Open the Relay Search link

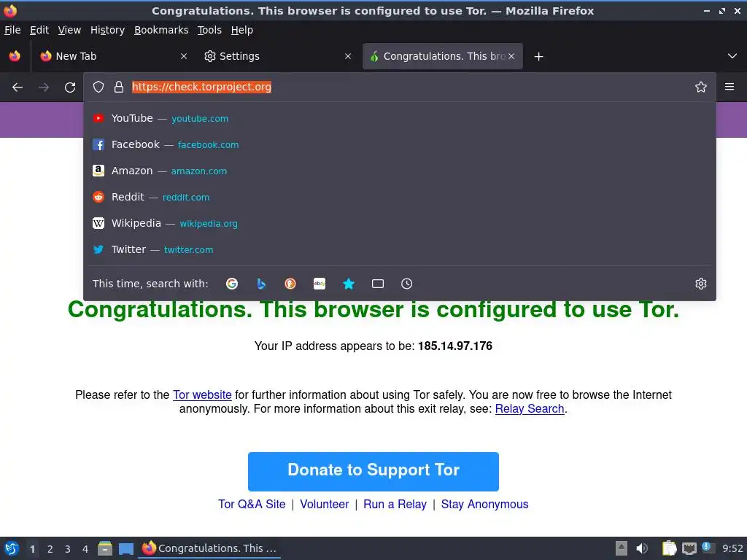[x=530, y=408]
